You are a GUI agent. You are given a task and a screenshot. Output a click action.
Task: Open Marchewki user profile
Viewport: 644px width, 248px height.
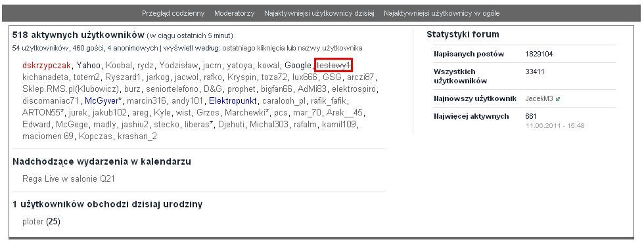click(245, 112)
